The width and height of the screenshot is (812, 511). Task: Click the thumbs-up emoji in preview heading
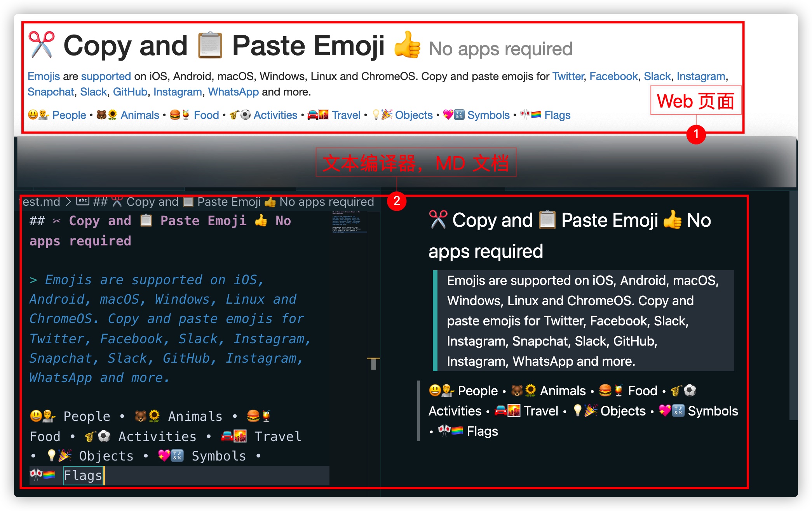coord(672,219)
